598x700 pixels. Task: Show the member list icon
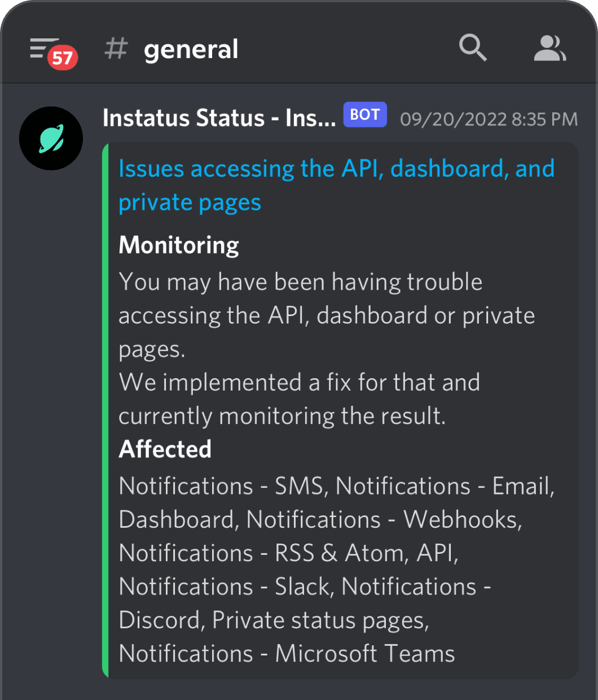549,48
